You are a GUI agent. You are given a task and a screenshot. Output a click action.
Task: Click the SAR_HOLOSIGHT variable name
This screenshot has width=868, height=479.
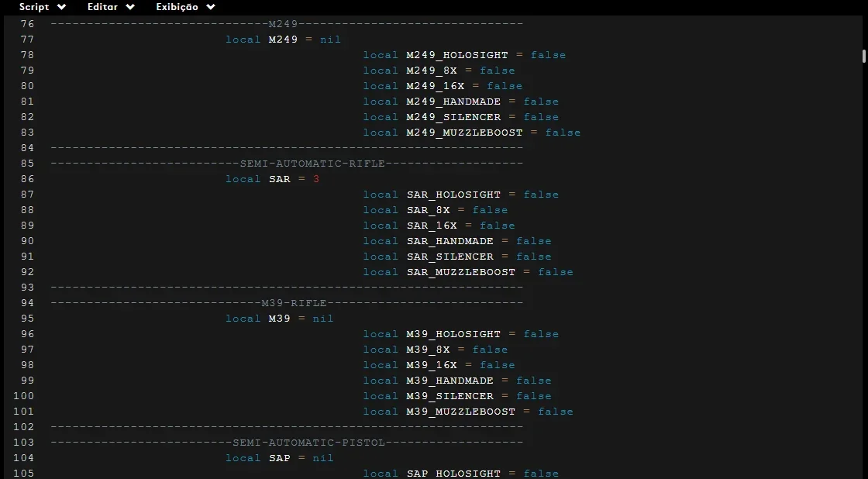(453, 195)
